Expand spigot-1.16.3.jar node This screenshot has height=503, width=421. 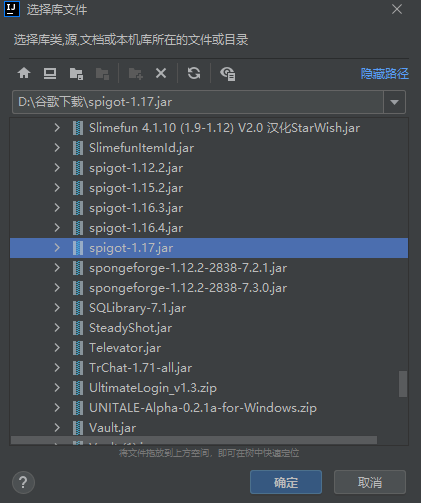pyautogui.click(x=57, y=208)
